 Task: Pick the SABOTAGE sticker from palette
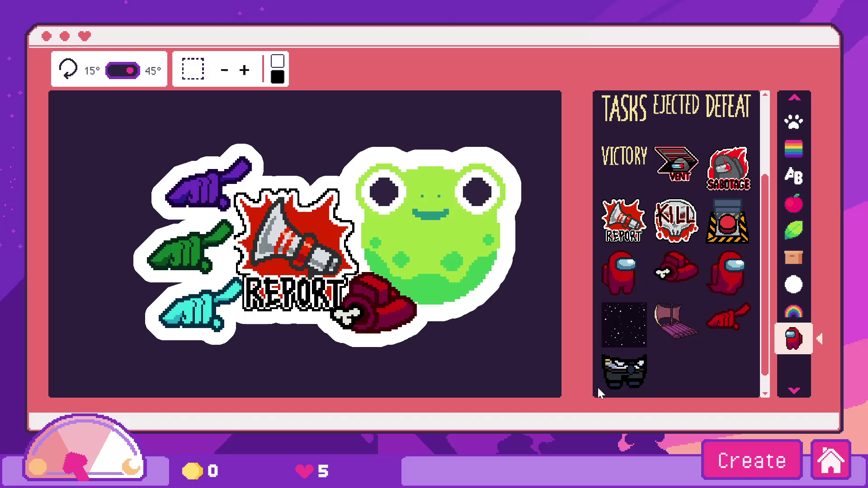pyautogui.click(x=728, y=169)
